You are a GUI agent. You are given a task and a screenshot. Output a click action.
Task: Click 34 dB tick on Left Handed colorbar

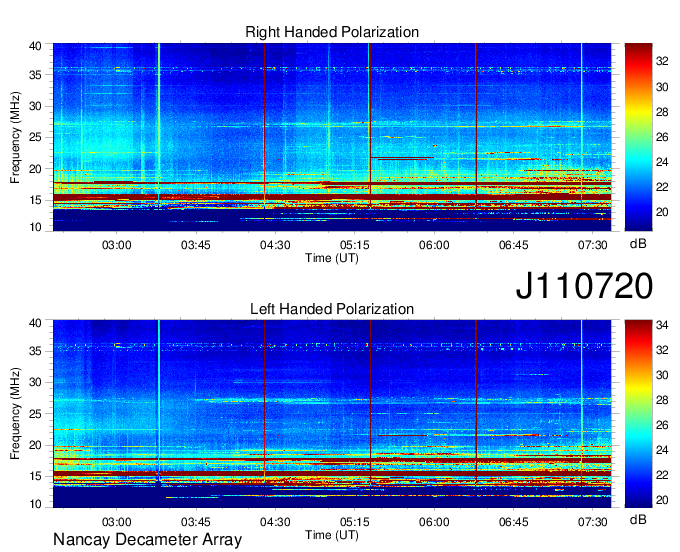tap(662, 324)
